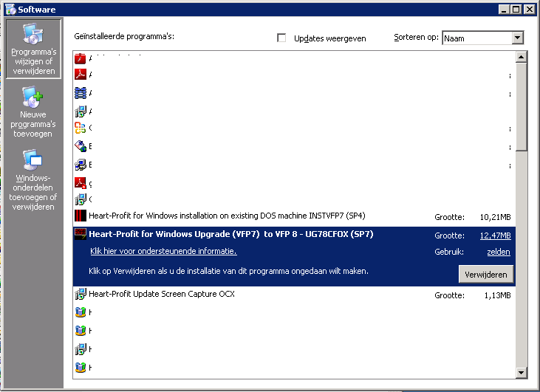Click the Sorteren op Naam combo field
540x392 pixels.
pyautogui.click(x=482, y=38)
